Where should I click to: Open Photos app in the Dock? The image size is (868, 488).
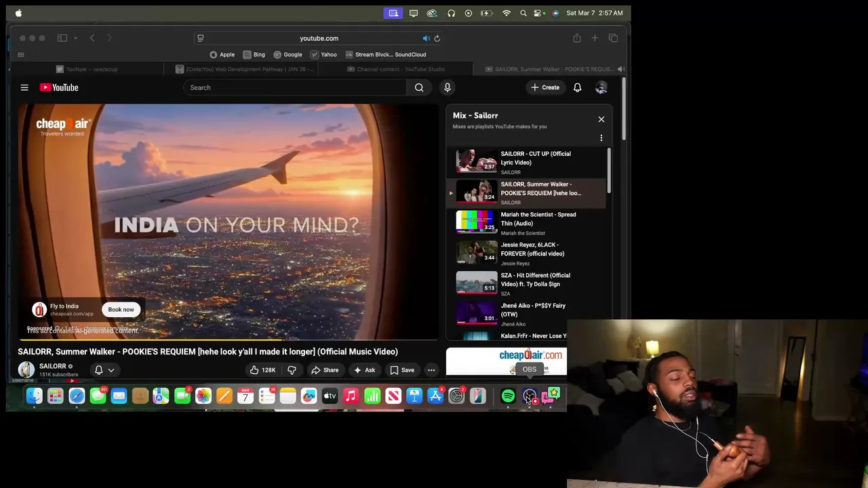tap(203, 396)
